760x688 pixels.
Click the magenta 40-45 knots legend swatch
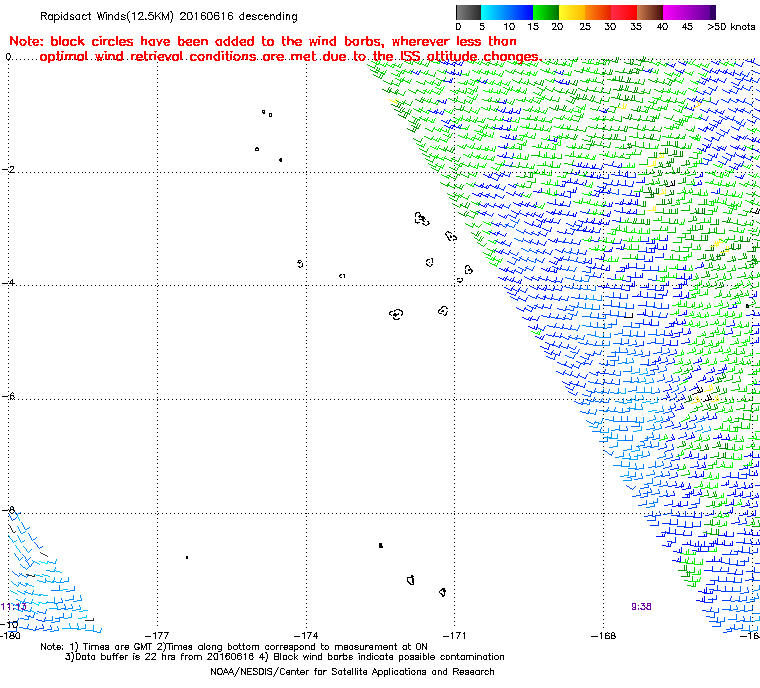tap(676, 12)
